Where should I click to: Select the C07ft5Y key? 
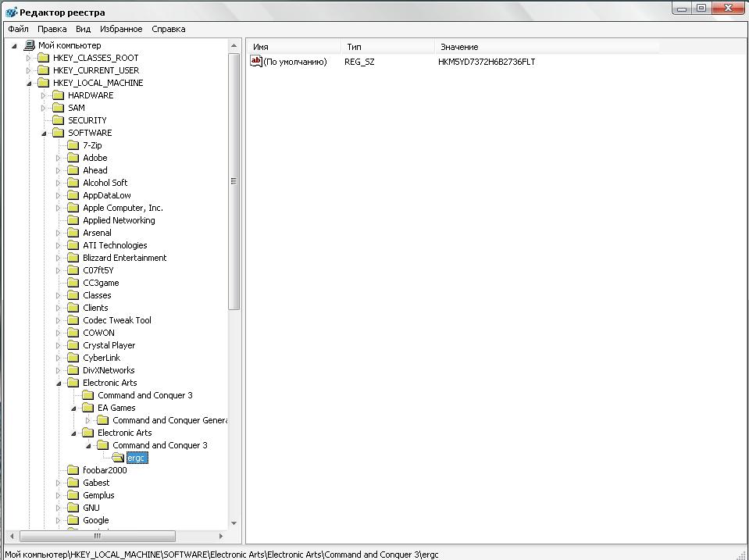click(98, 270)
